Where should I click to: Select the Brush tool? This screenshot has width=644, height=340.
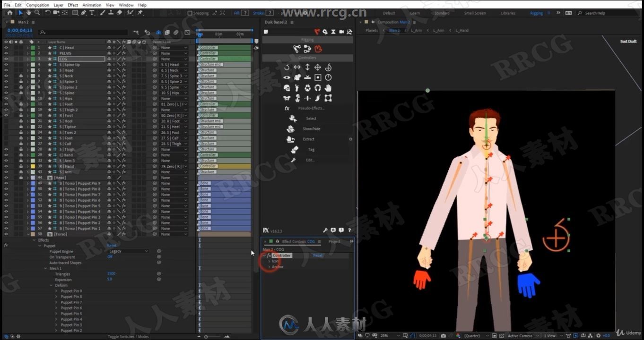[103, 13]
